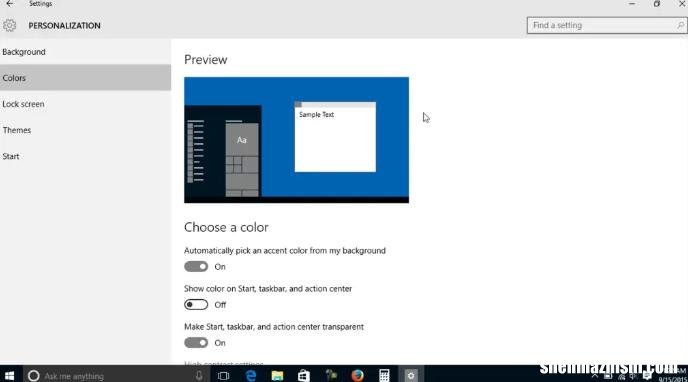The image size is (688, 382).
Task: Activate the Cortana microphone icon
Action: click(x=199, y=375)
